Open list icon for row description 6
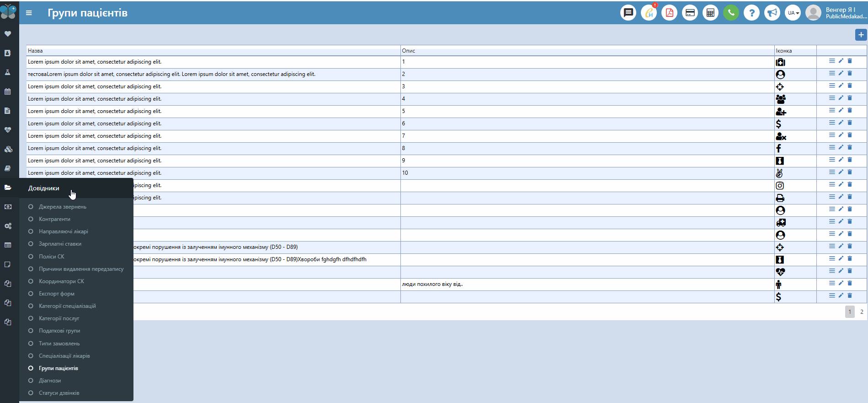Viewport: 868px width, 403px height. coord(832,123)
